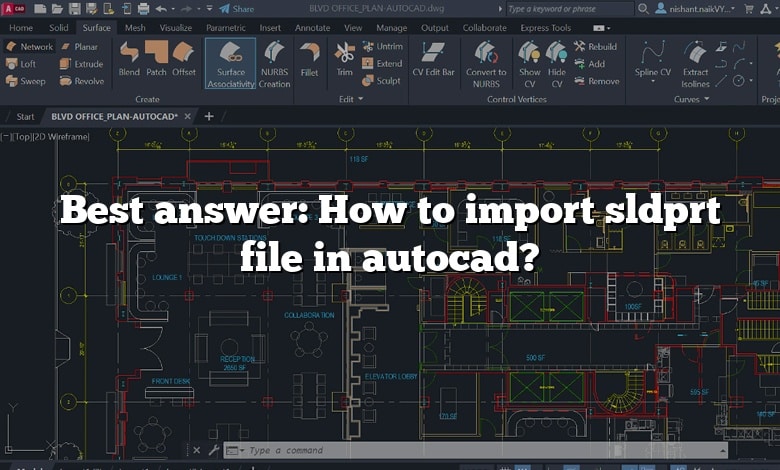Add a new drawing tab
This screenshot has height=470, width=780.
[209, 116]
